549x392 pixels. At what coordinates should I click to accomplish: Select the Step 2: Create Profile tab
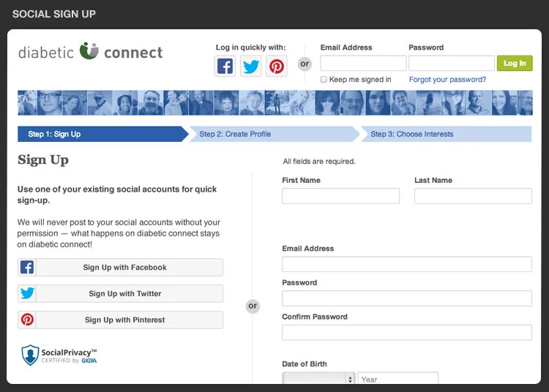pyautogui.click(x=274, y=134)
